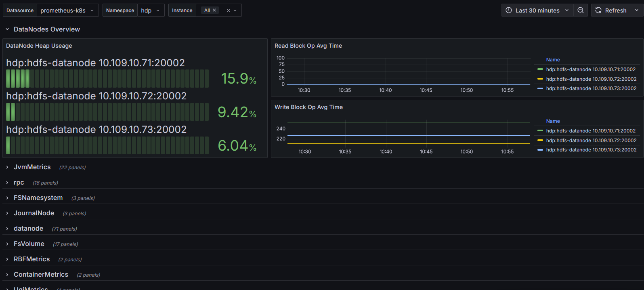Click the Write Block Op Avg Time panel title
The image size is (644, 290).
point(308,107)
